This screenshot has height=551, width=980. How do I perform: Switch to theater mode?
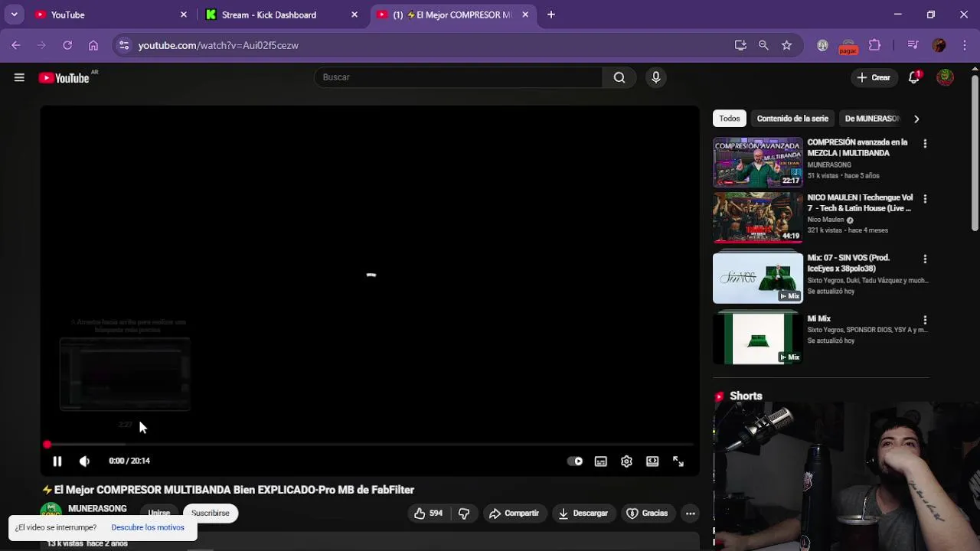(652, 461)
